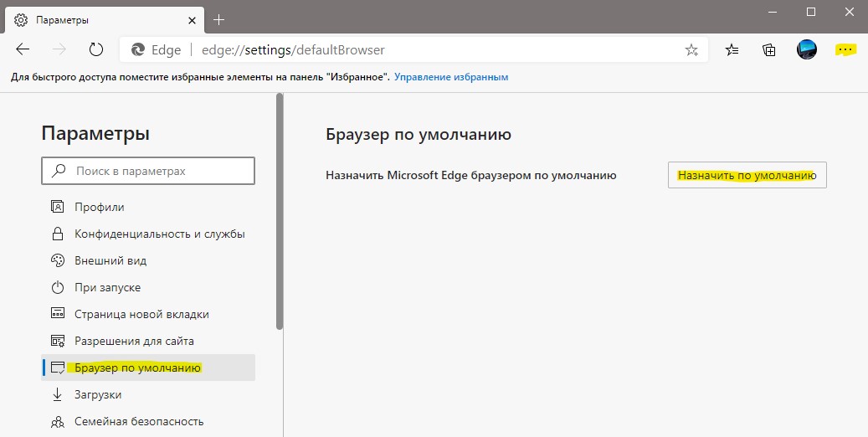Image resolution: width=868 pixels, height=437 pixels.
Task: Click the address bar URL edge://settings/defaultBrowser
Action: click(293, 50)
